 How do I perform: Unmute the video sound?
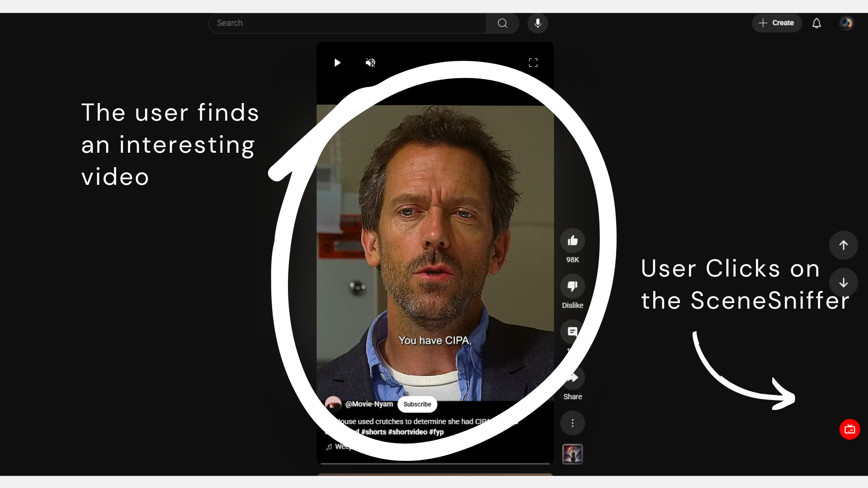(370, 63)
